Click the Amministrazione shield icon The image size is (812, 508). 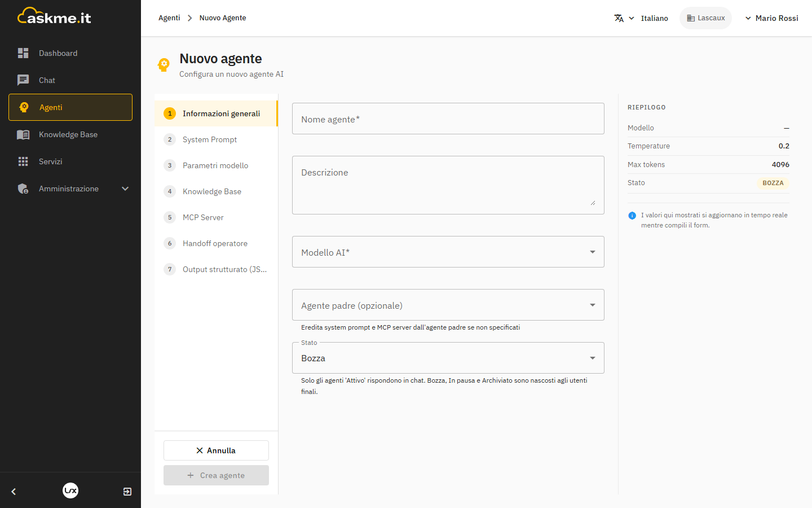point(23,189)
